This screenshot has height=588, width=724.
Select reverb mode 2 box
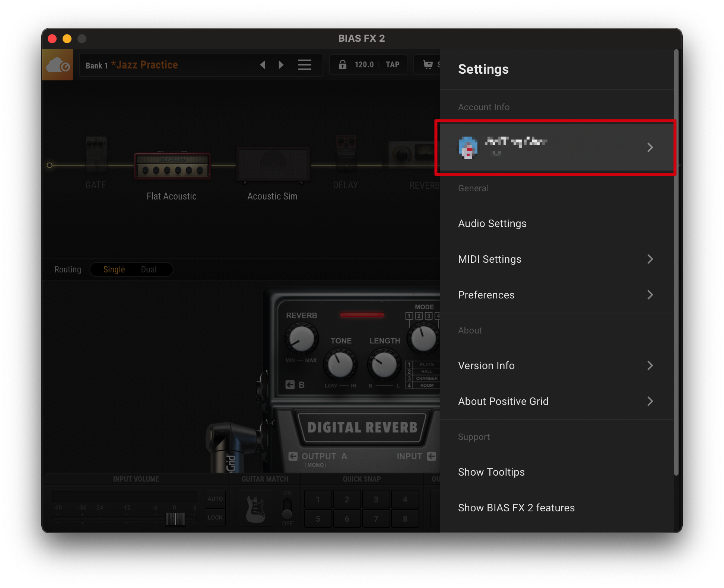[419, 316]
